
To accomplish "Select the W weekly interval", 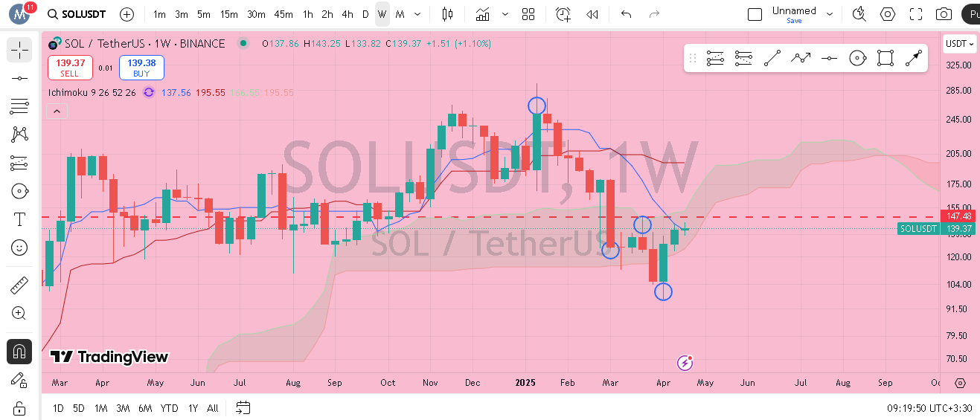I will click(382, 14).
